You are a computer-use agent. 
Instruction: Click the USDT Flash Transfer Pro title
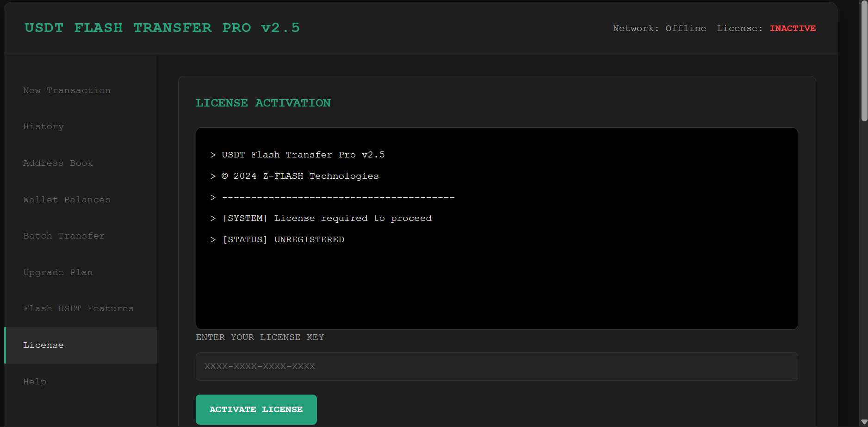(162, 28)
